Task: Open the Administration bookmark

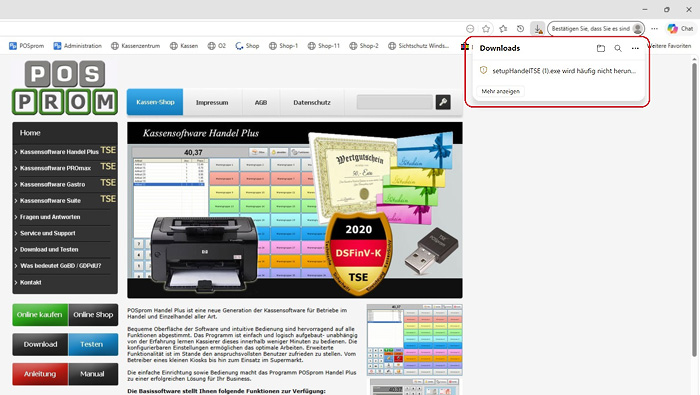Action: tap(78, 46)
